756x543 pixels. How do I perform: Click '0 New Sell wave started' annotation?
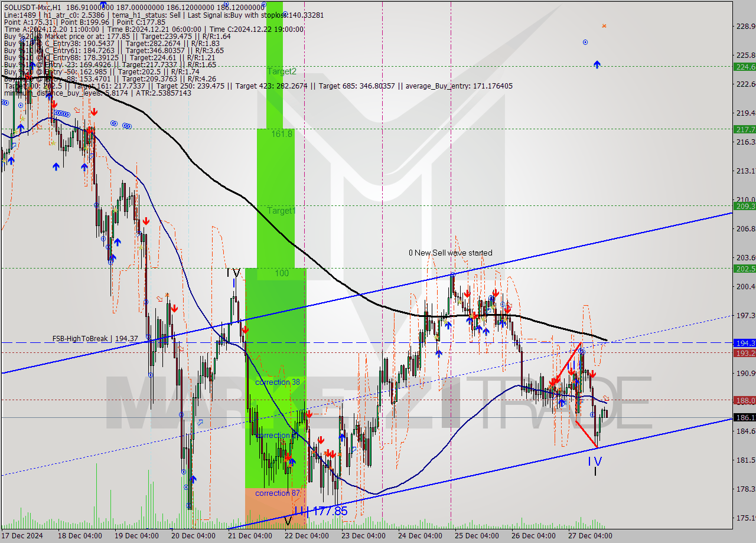pyautogui.click(x=450, y=253)
